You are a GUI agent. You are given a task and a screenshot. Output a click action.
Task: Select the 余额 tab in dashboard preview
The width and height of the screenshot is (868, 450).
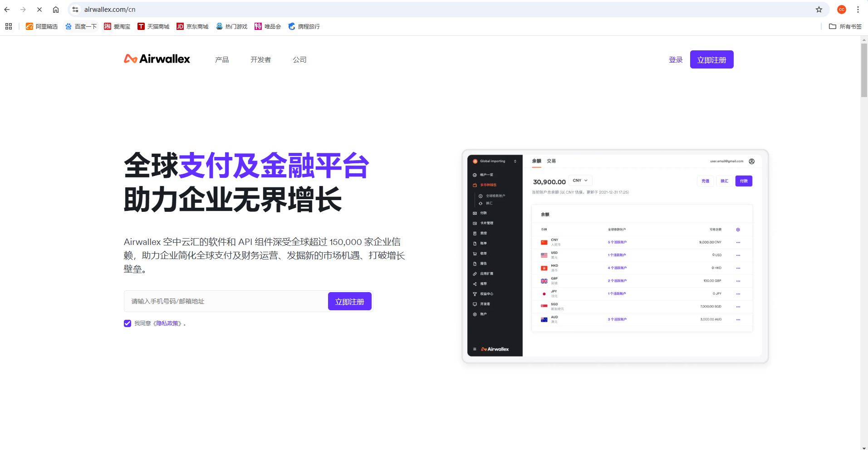click(536, 161)
